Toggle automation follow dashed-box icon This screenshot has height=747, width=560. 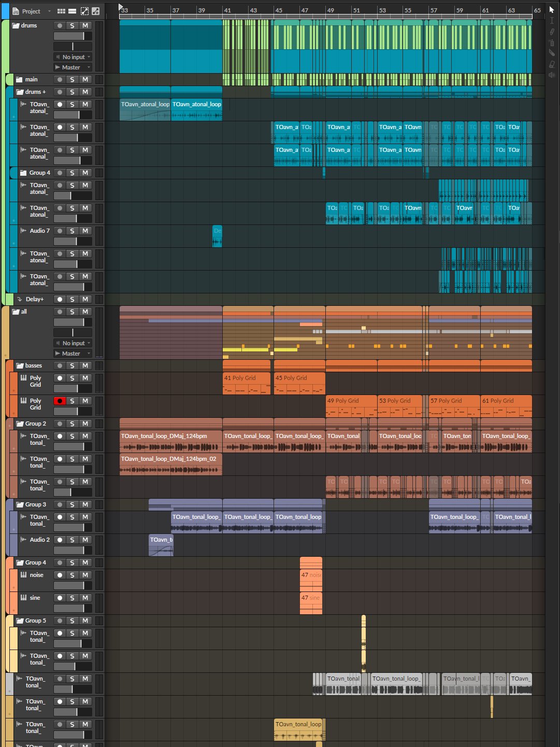tap(84, 11)
